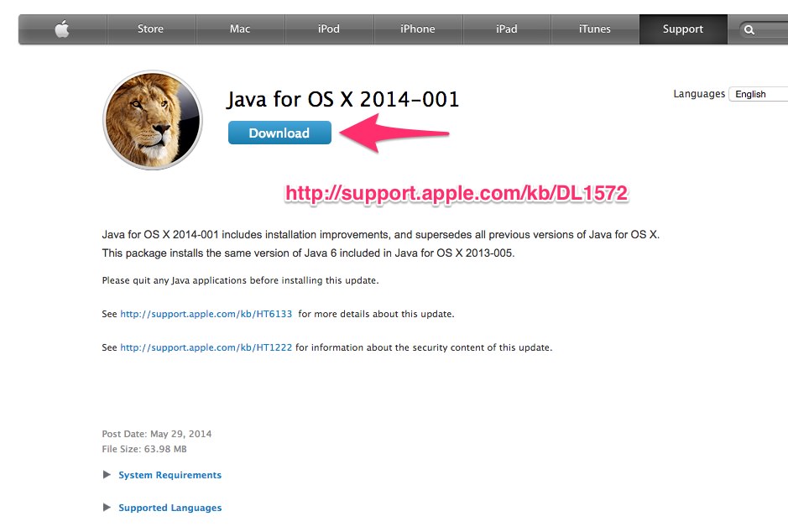Open the iPhone navigation tab
Image resolution: width=788 pixels, height=532 pixels.
tap(418, 29)
